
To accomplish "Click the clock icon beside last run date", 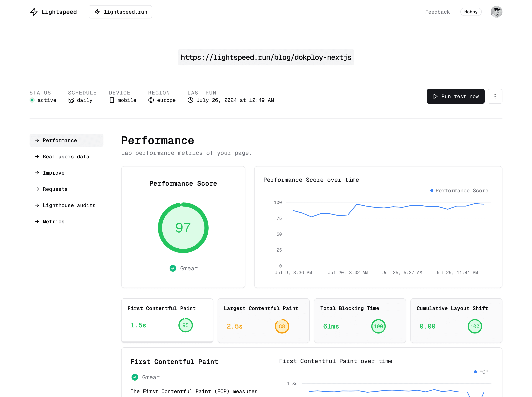I will (190, 100).
